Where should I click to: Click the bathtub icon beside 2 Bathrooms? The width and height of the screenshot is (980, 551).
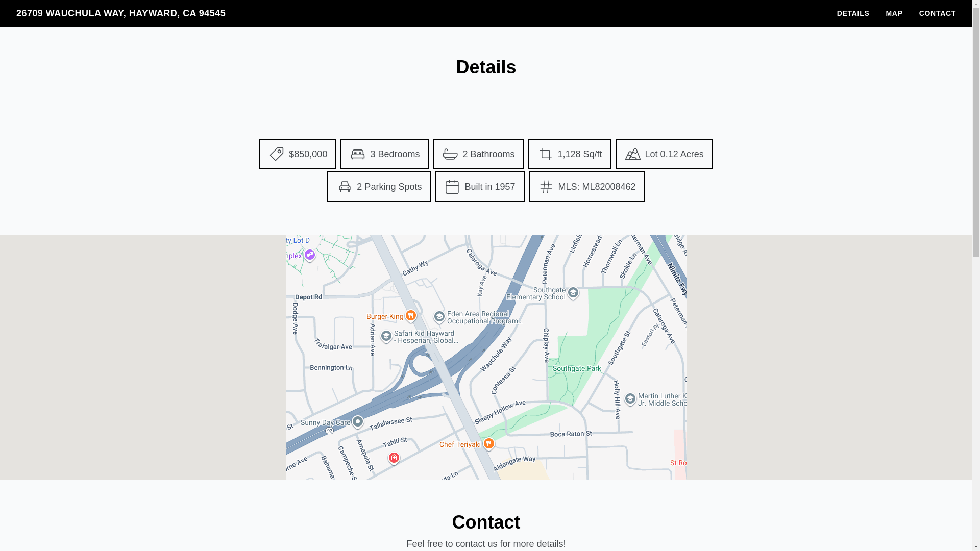(x=450, y=154)
